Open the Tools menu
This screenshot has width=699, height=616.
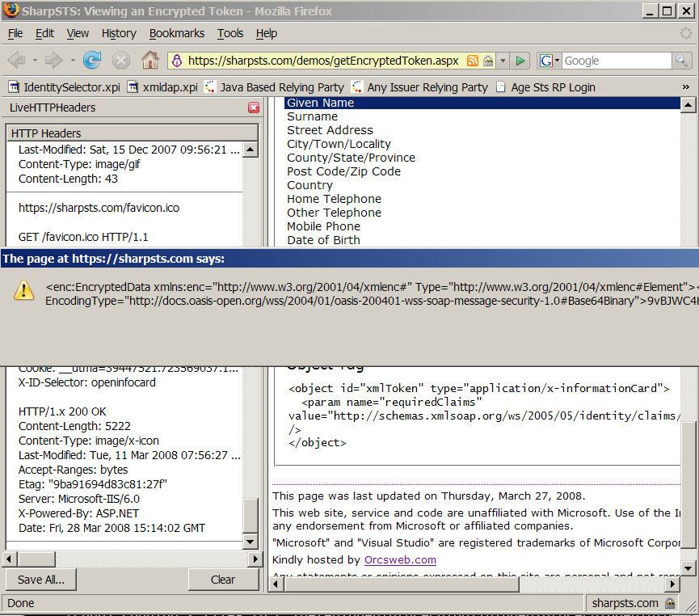pos(230,33)
